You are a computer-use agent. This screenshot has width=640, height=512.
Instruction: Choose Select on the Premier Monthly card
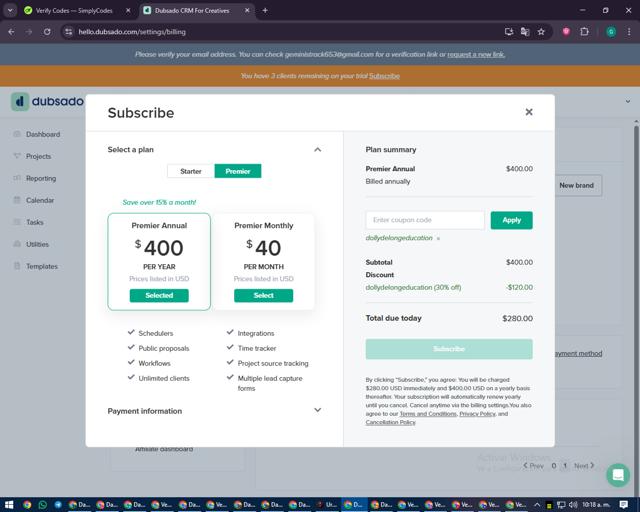click(x=263, y=295)
